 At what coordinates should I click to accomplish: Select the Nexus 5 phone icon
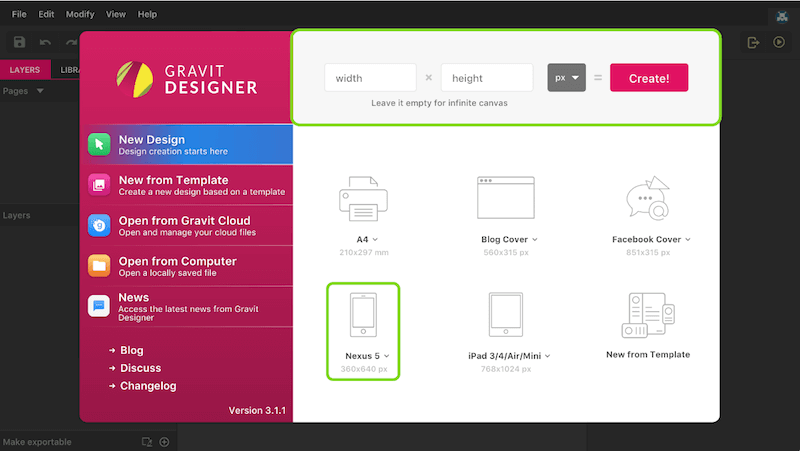(x=363, y=315)
